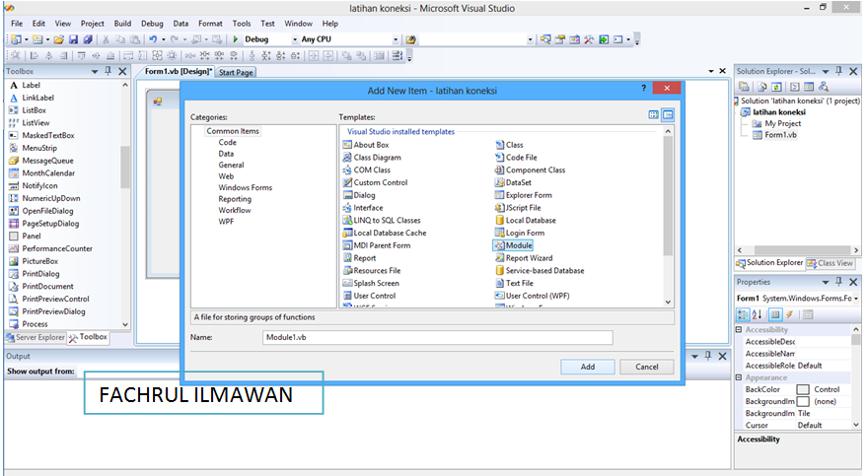868x476 pixels.
Task: Pick the Splash Screen template
Action: [371, 283]
